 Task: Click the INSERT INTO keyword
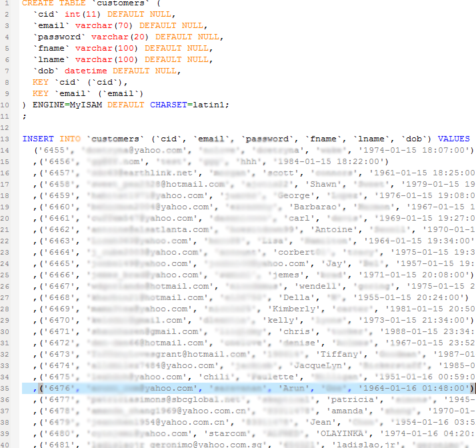(x=51, y=139)
